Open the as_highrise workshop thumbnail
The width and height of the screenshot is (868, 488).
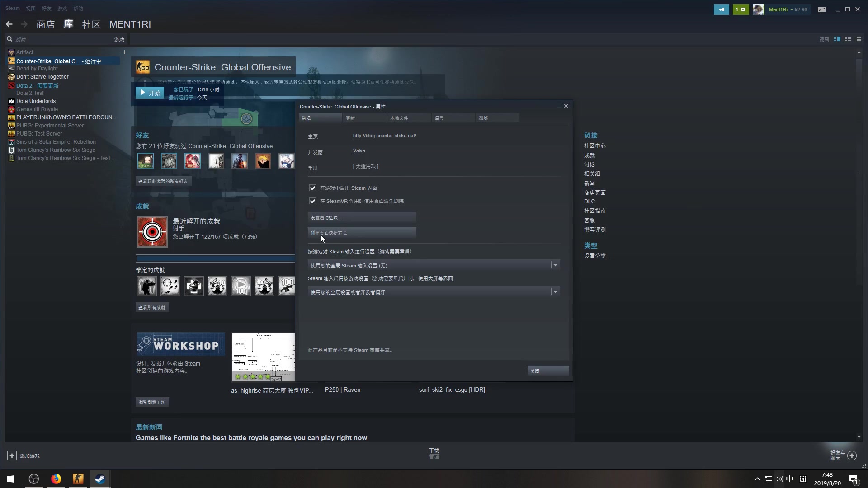coord(263,357)
